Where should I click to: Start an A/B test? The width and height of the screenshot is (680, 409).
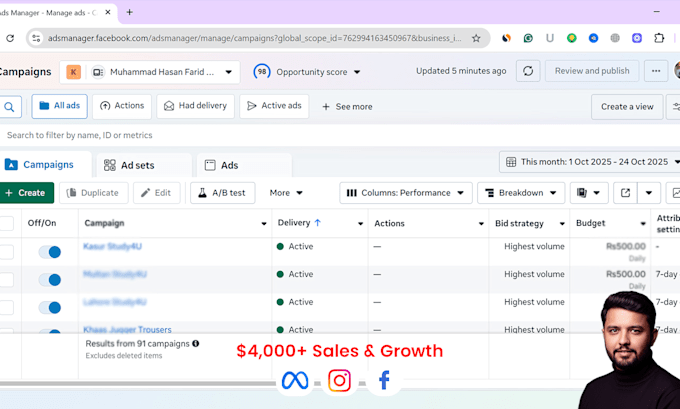(x=222, y=193)
